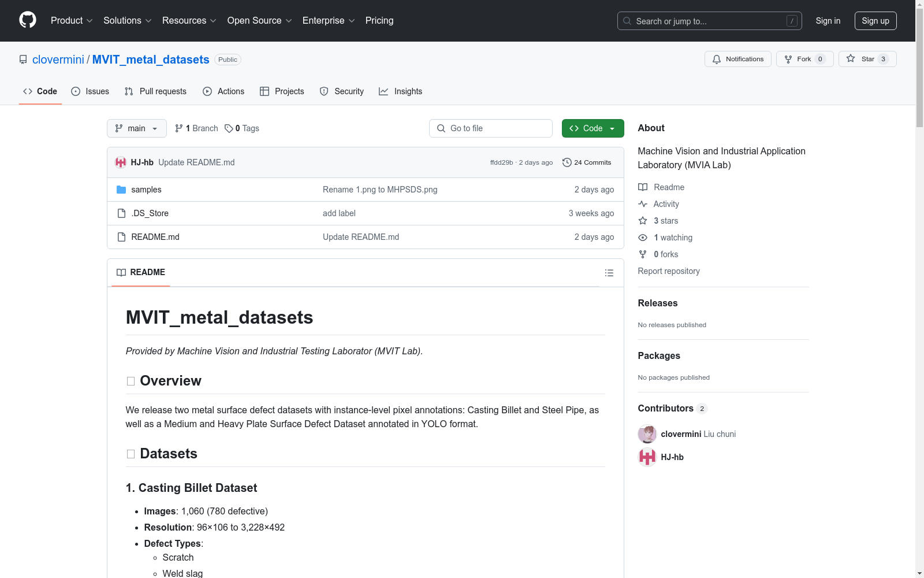
Task: Click the Issues circle icon
Action: pyautogui.click(x=76, y=91)
